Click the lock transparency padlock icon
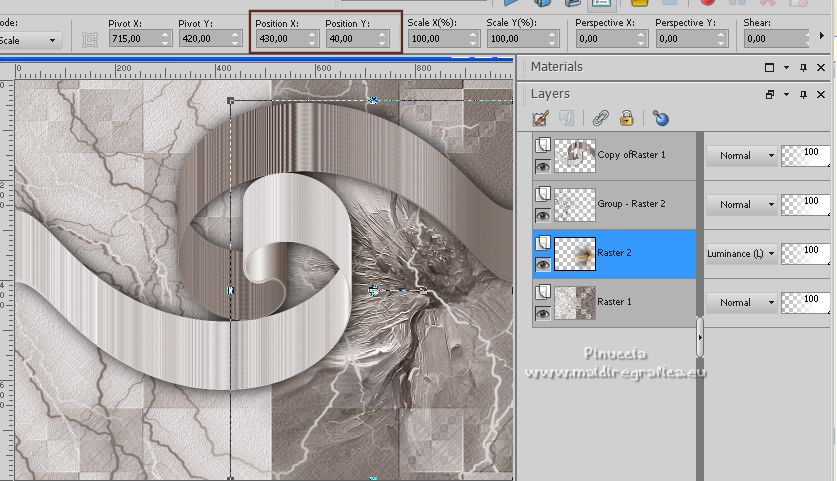Viewport: 837px width, 481px height. tap(626, 118)
